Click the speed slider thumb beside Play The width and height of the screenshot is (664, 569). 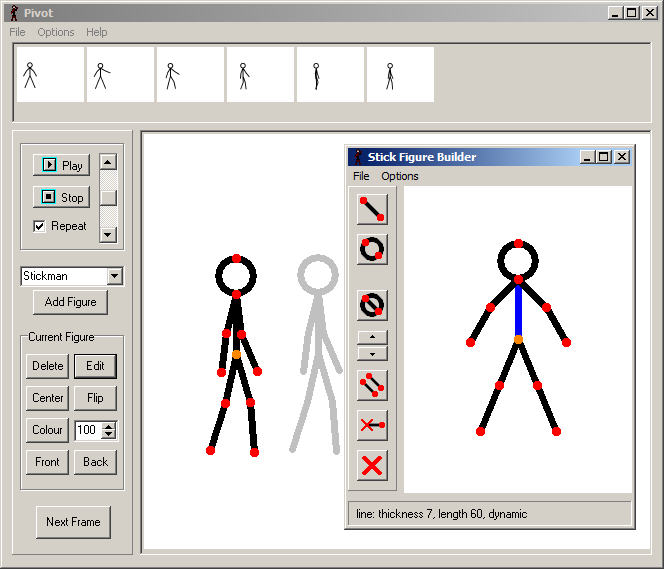[108, 198]
